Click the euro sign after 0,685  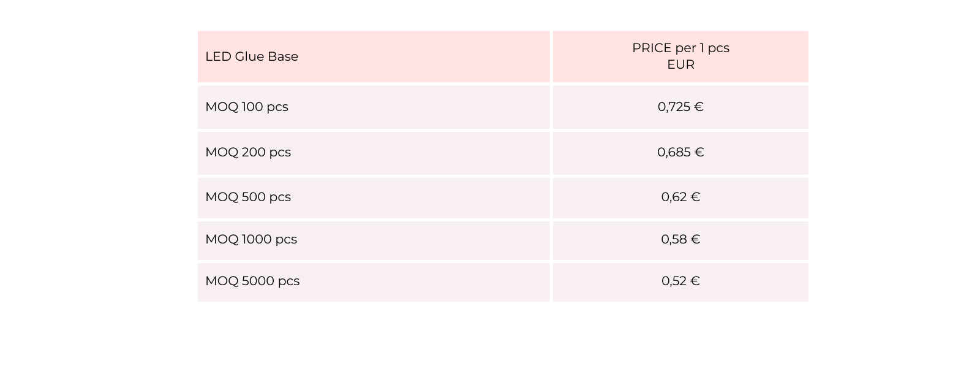699,152
